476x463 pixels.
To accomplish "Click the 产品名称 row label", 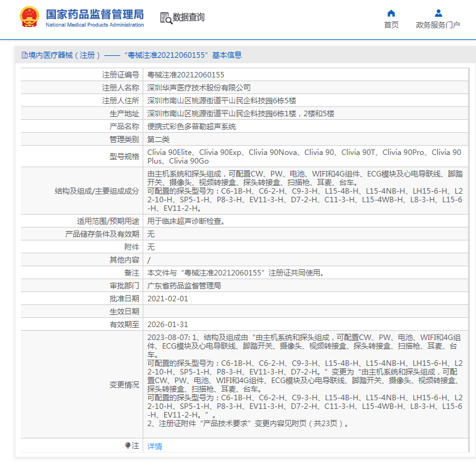I will (124, 126).
